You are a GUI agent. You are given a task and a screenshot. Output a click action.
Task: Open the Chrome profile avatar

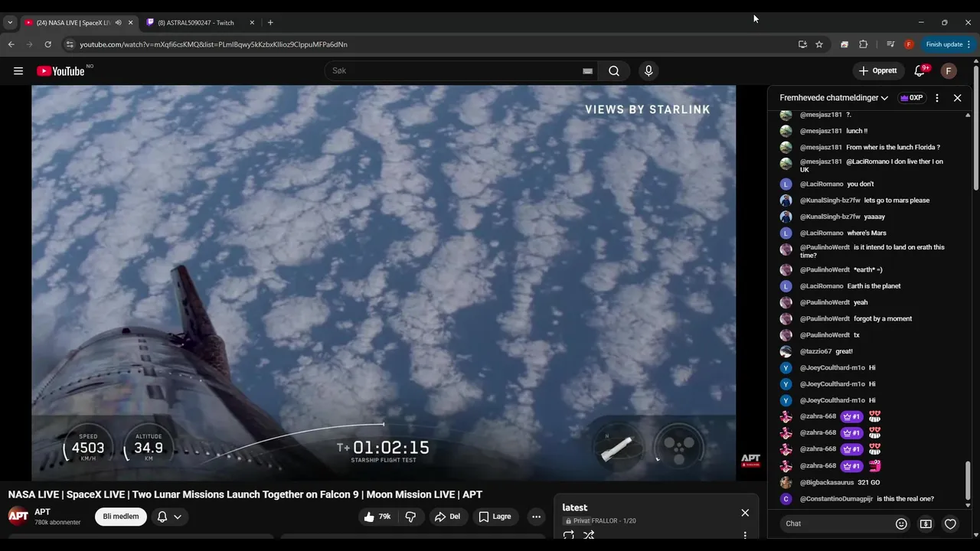coord(909,44)
